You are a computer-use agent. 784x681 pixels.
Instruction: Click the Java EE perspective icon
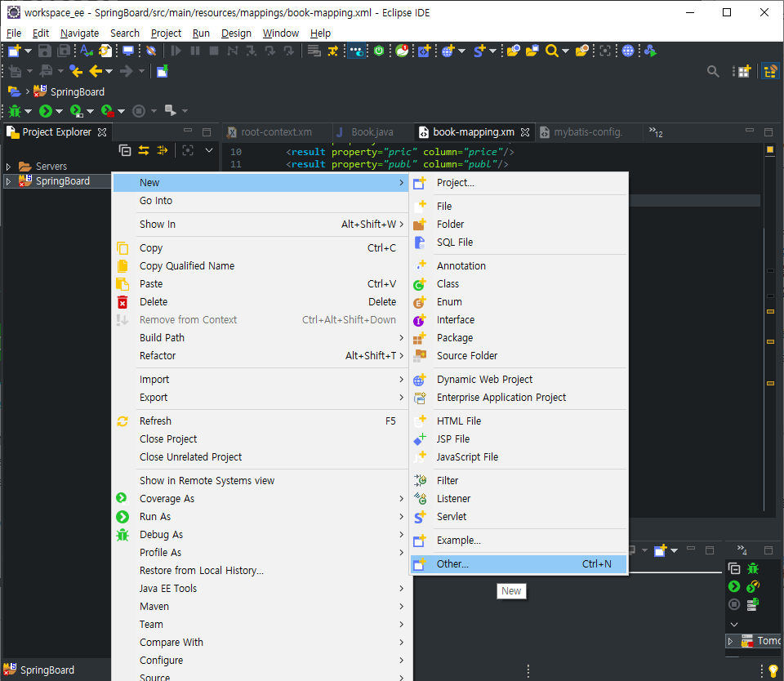[x=770, y=72]
